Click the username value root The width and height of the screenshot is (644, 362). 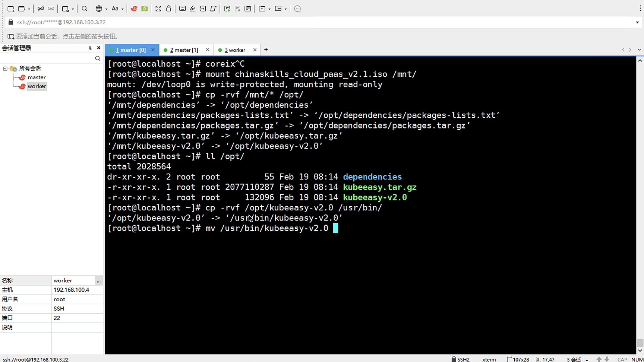click(59, 299)
